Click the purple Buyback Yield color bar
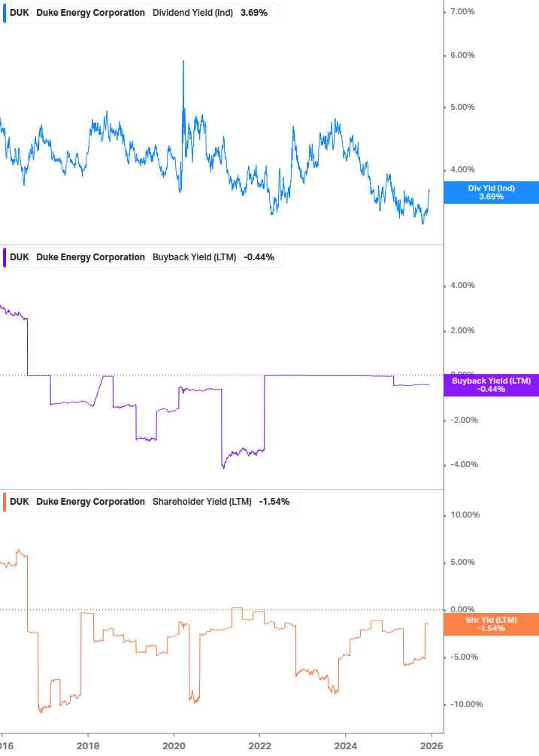This screenshot has height=756, width=539. [x=5, y=257]
